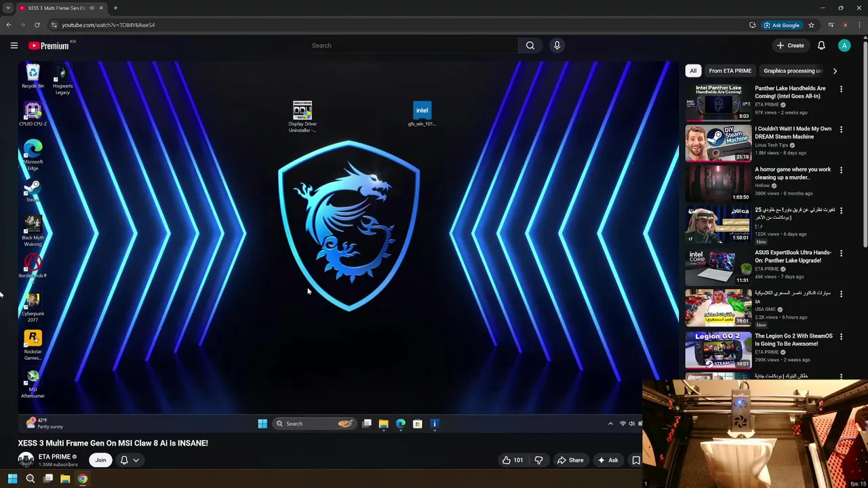Screen dimensions: 868x488
Task: Click Recycle Bin icon in the video
Action: point(33,75)
